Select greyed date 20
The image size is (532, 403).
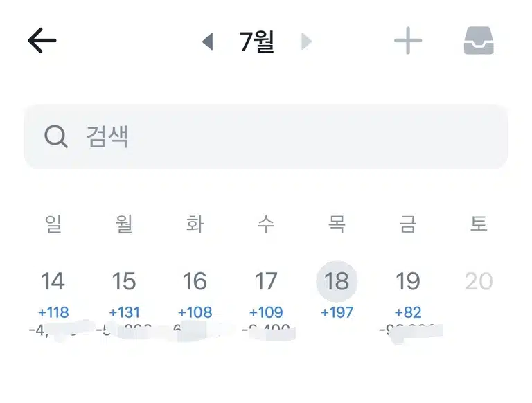pyautogui.click(x=479, y=281)
